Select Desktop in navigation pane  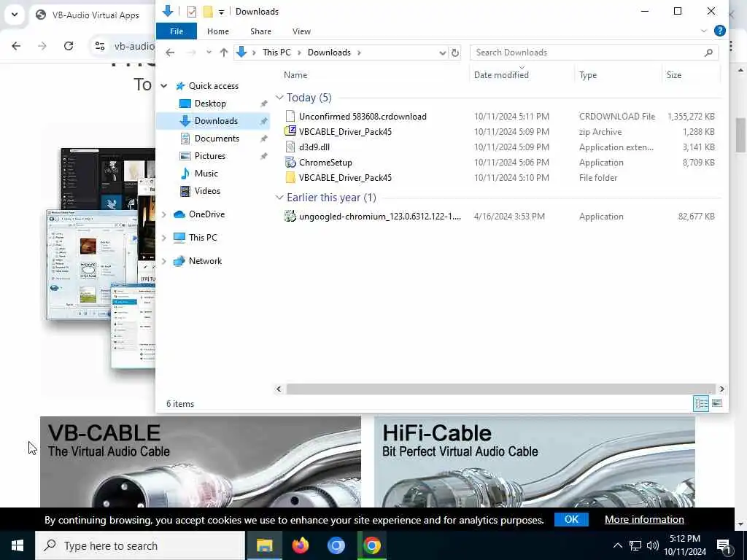pos(210,104)
